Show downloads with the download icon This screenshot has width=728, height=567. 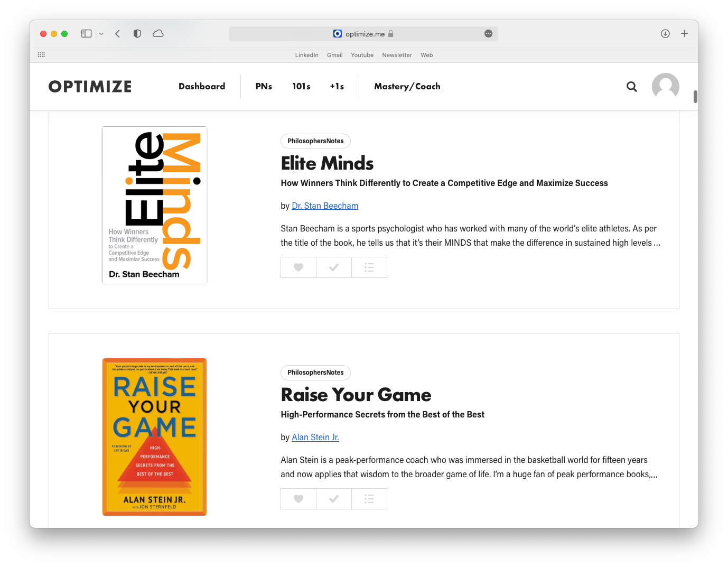(665, 34)
